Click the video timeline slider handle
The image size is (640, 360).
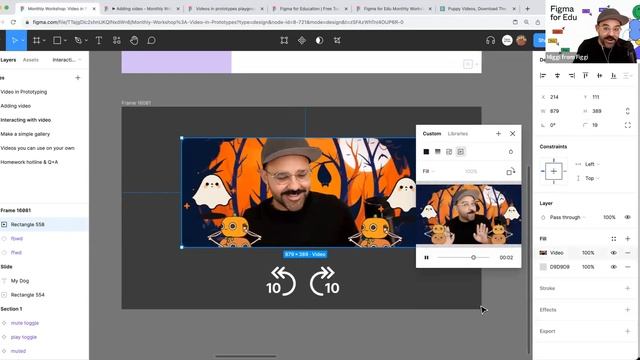pos(473,258)
